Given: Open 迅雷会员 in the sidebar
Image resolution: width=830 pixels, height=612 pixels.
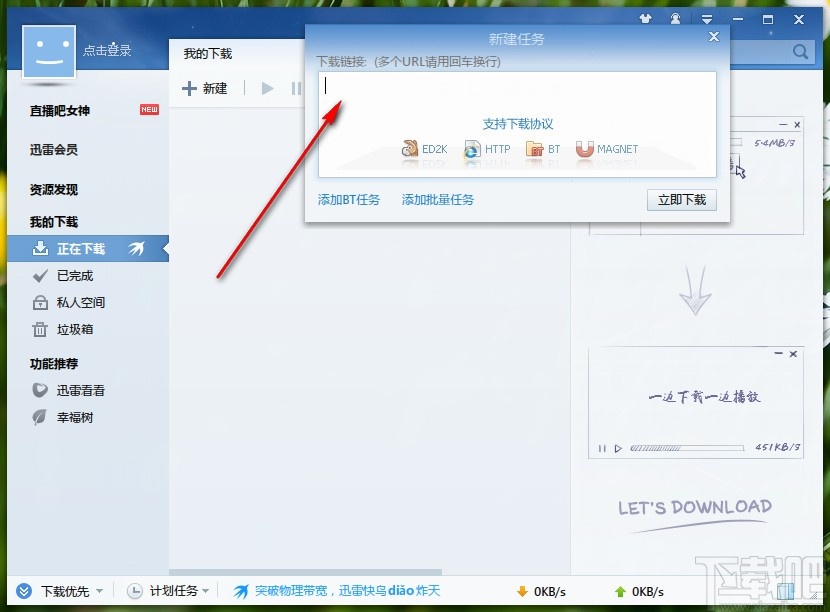Looking at the screenshot, I should click(53, 150).
